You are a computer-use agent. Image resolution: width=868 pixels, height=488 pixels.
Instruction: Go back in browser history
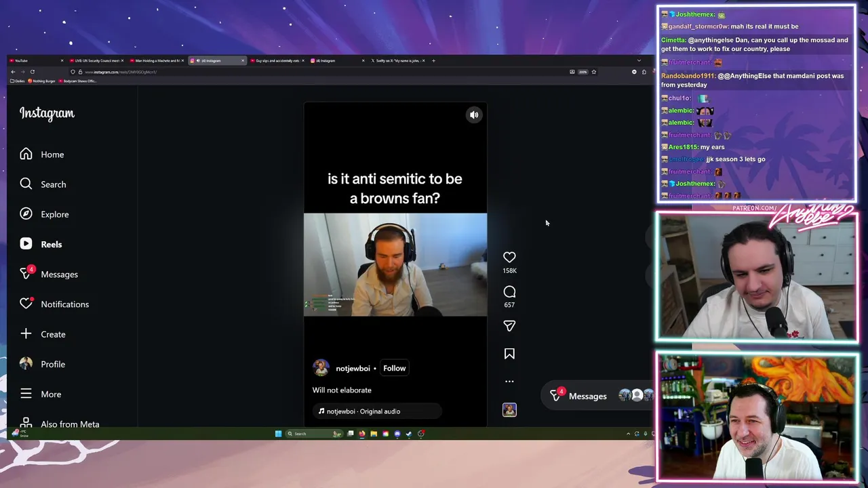point(13,72)
